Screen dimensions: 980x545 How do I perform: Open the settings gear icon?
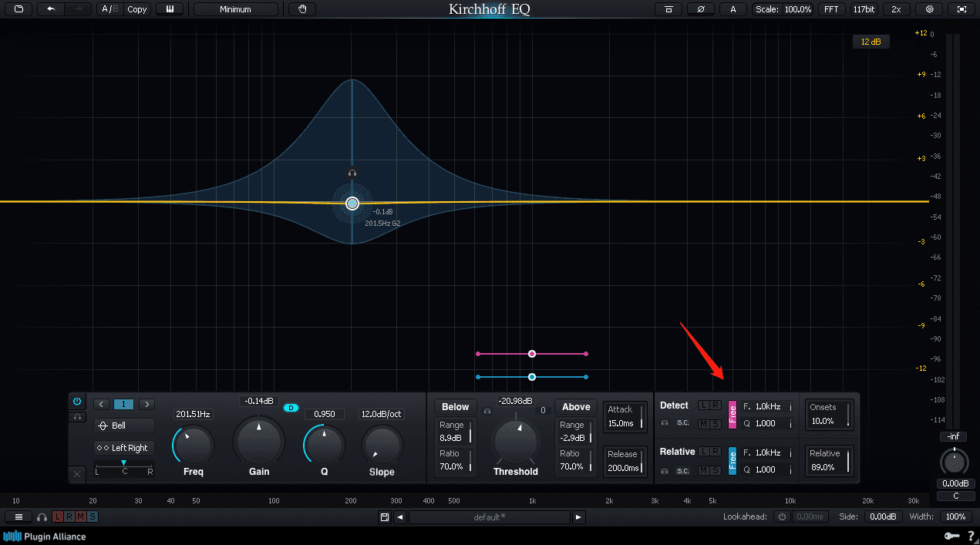point(929,9)
